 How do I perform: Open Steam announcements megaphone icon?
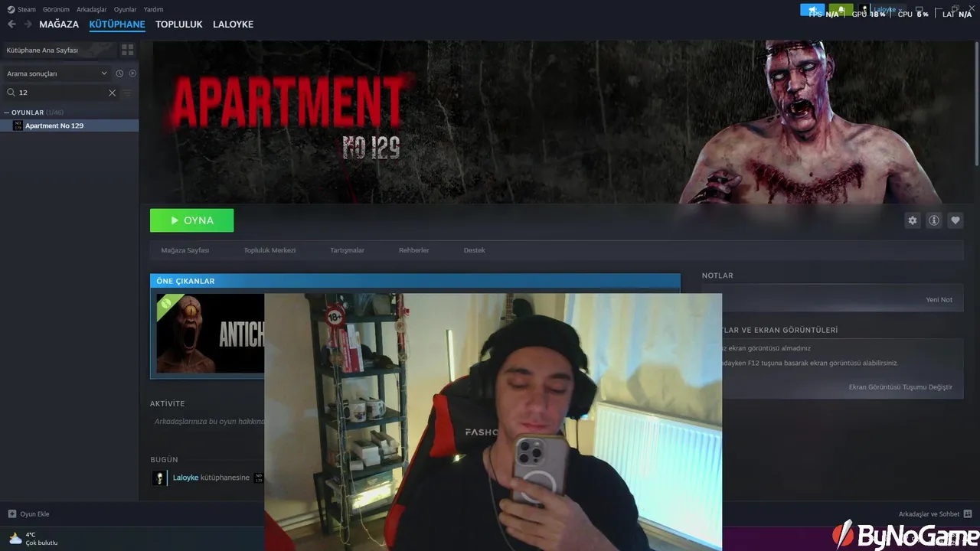[x=812, y=10]
